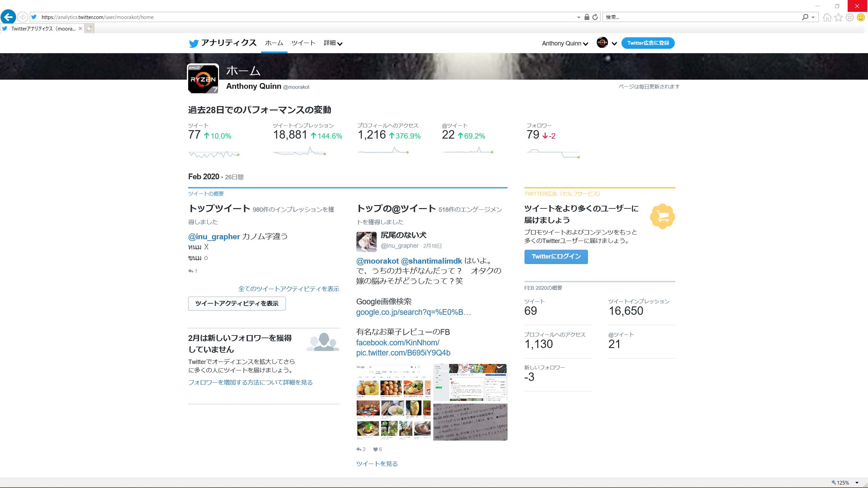Open フォロワーを増加する方法について詳細を見る link
This screenshot has width=868, height=488.
click(x=250, y=382)
